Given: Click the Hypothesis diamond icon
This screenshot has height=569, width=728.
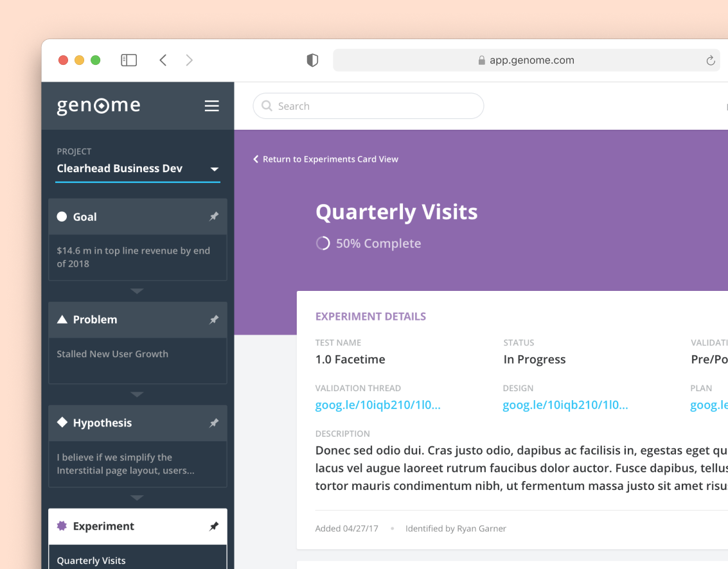Looking at the screenshot, I should [x=62, y=423].
